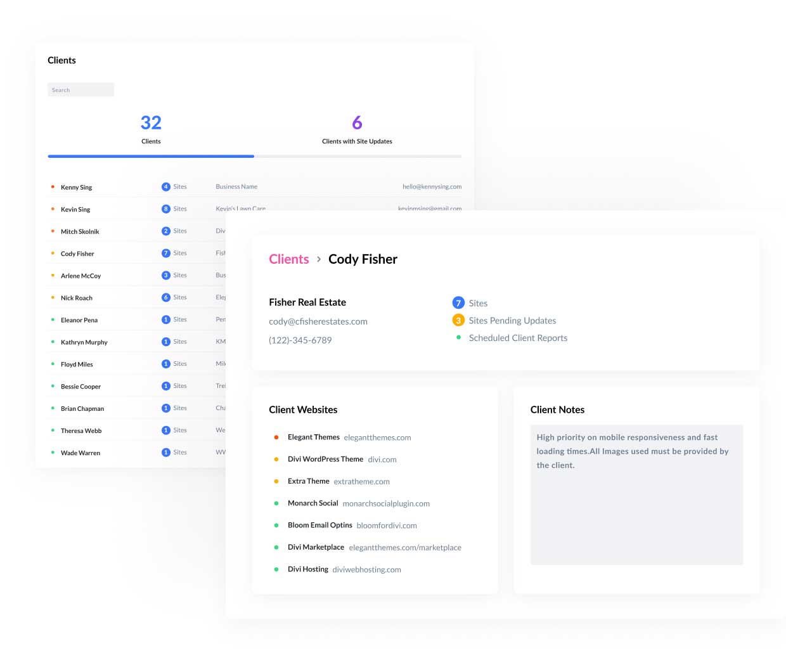The width and height of the screenshot is (786, 672).
Task: Click the Search input field
Action: point(81,89)
